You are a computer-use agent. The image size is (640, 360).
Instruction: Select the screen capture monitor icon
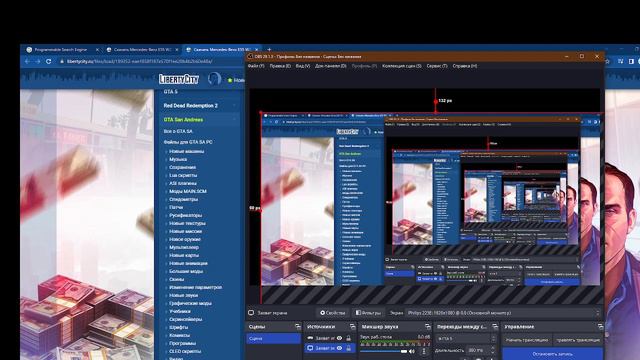point(310,348)
